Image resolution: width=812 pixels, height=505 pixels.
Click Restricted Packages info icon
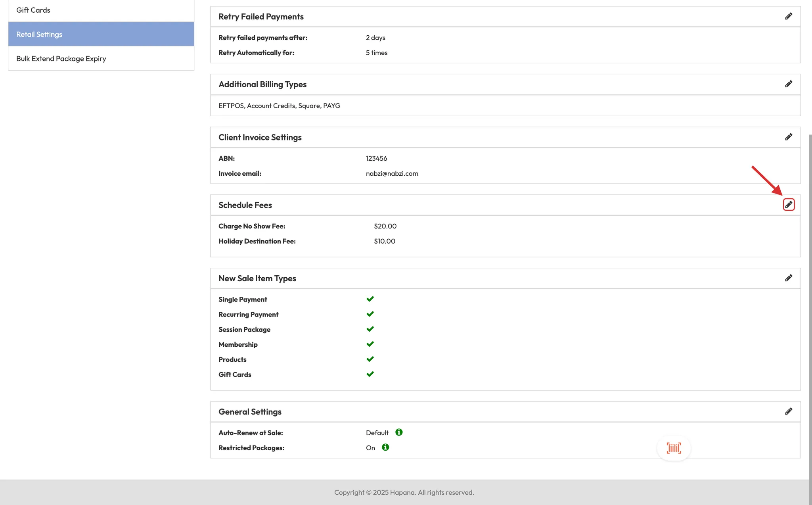click(x=385, y=447)
